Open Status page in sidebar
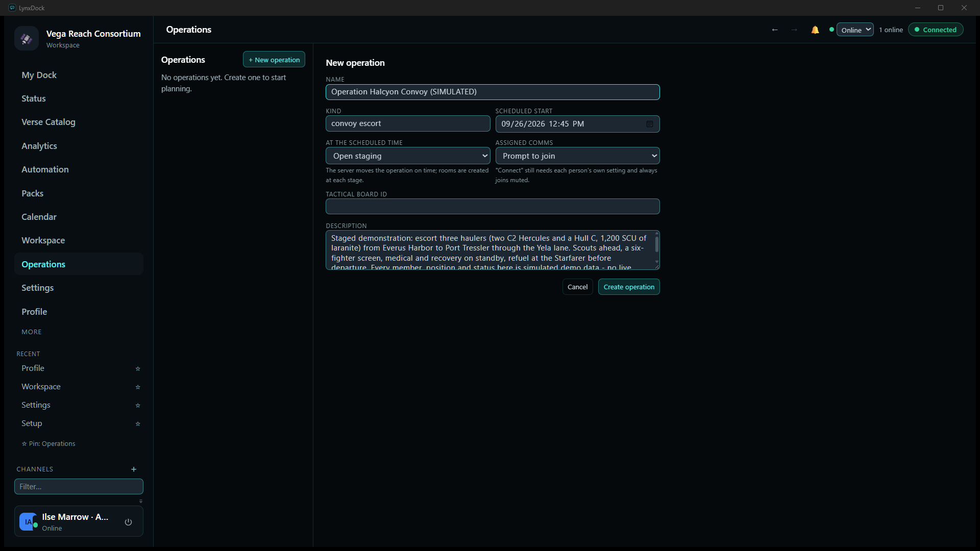The width and height of the screenshot is (980, 551). point(79,98)
